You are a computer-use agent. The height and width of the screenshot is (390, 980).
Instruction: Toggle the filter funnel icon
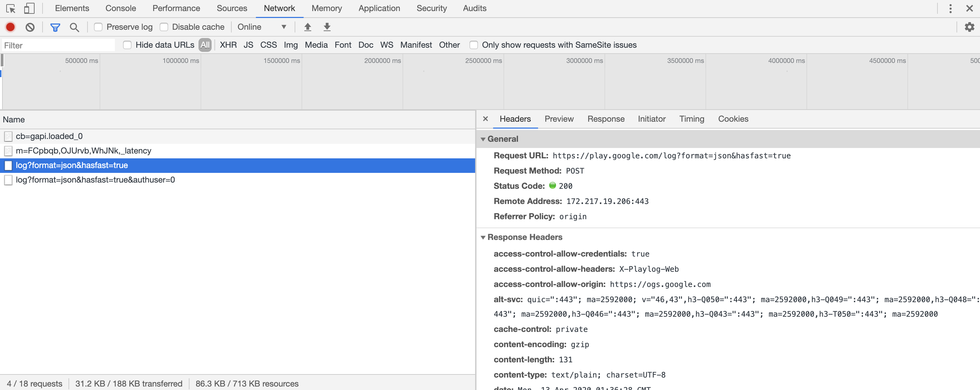tap(55, 27)
